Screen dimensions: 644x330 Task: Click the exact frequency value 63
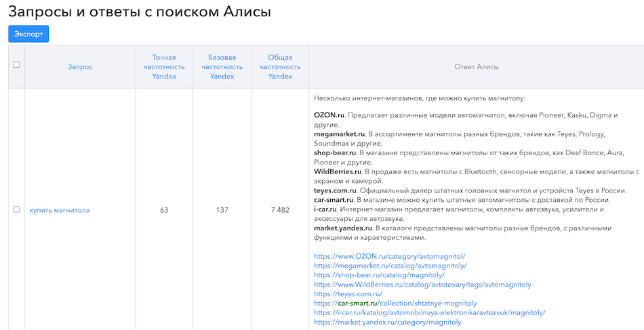tap(164, 210)
